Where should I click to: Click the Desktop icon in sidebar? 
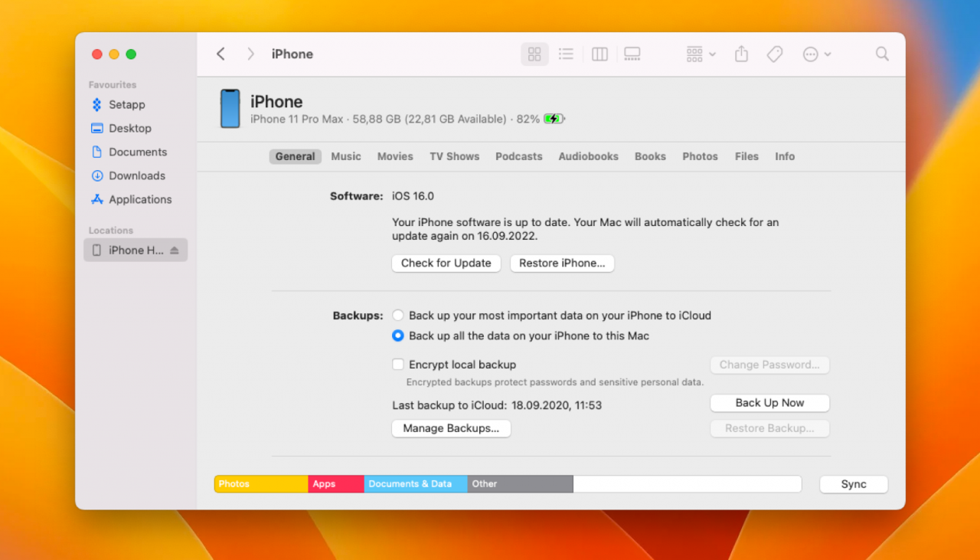point(96,128)
